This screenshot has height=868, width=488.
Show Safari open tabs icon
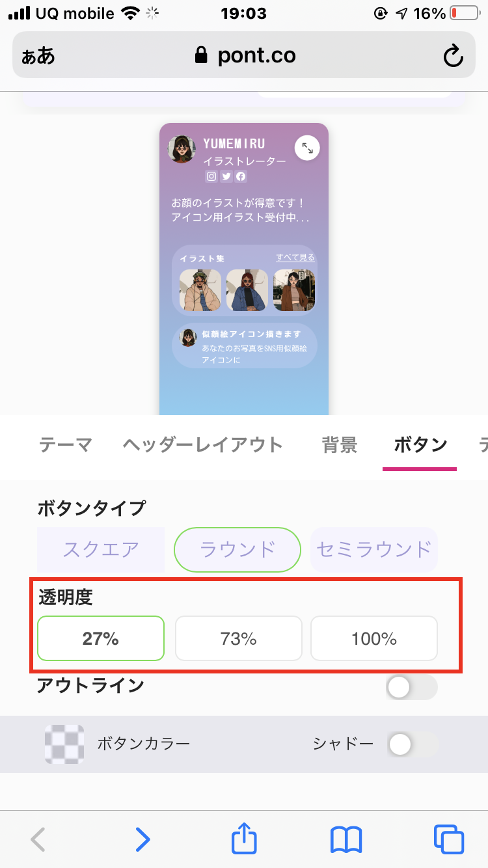click(449, 839)
